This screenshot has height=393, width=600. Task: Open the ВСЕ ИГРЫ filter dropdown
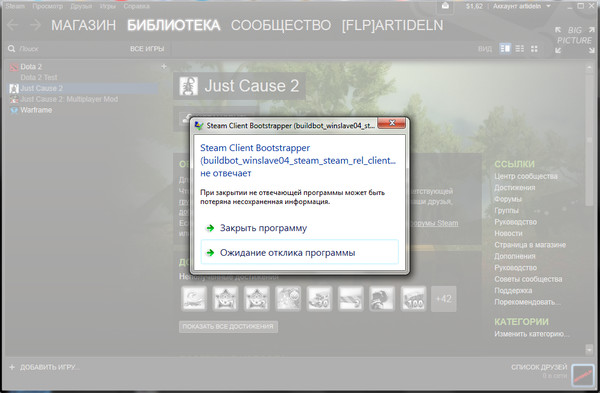click(x=147, y=49)
